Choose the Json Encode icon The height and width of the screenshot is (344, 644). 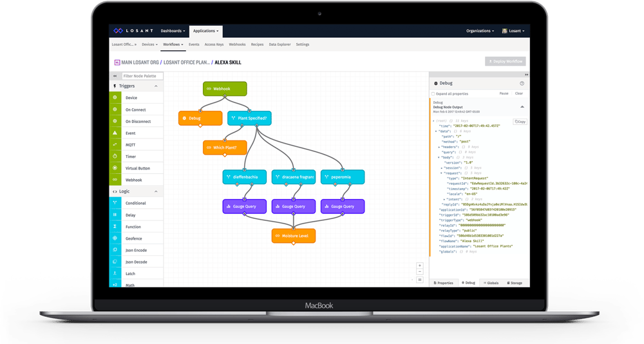[115, 250]
